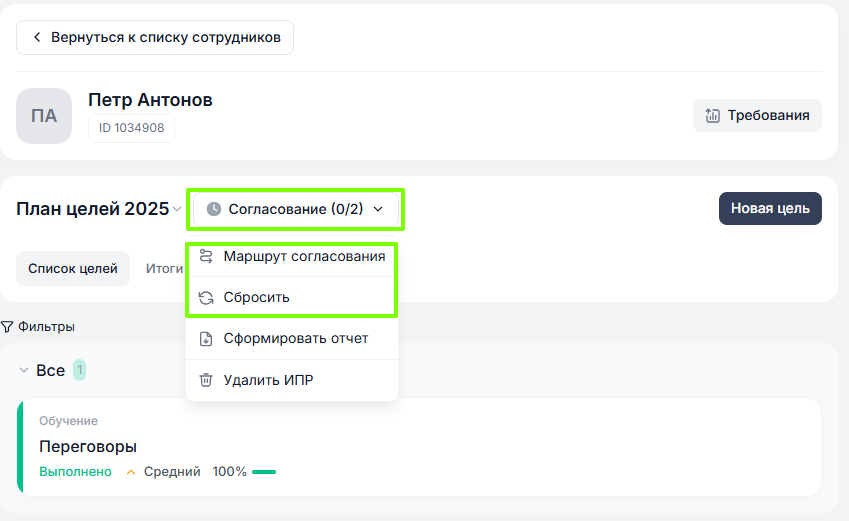Viewport: 849px width, 521px height.
Task: Click the Сформировать отчет file icon
Action: pyautogui.click(x=206, y=339)
